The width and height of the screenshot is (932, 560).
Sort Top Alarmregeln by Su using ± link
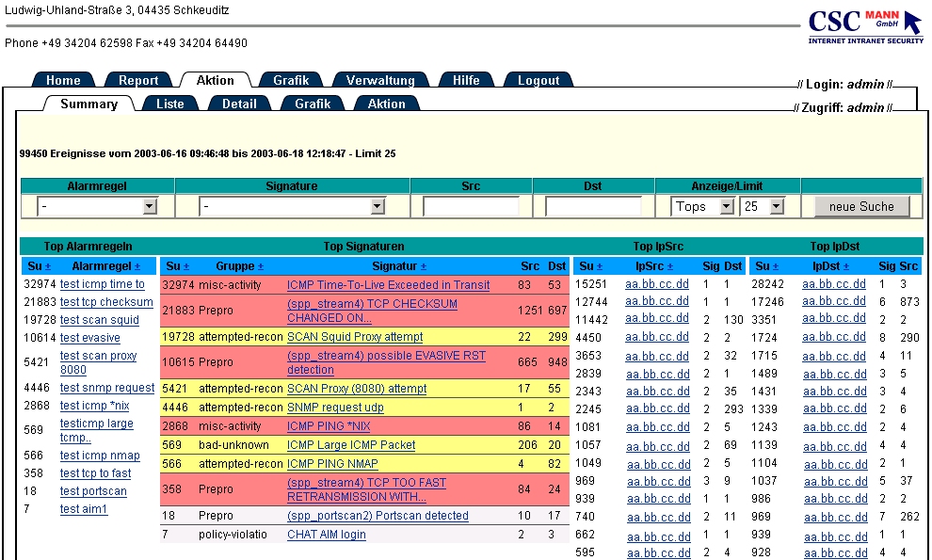pyautogui.click(x=48, y=267)
